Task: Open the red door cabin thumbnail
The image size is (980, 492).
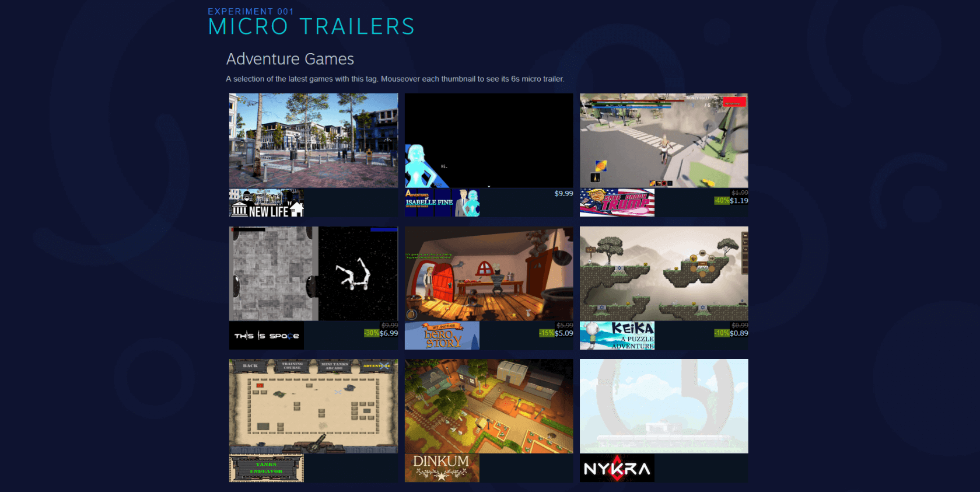Action: coord(489,274)
